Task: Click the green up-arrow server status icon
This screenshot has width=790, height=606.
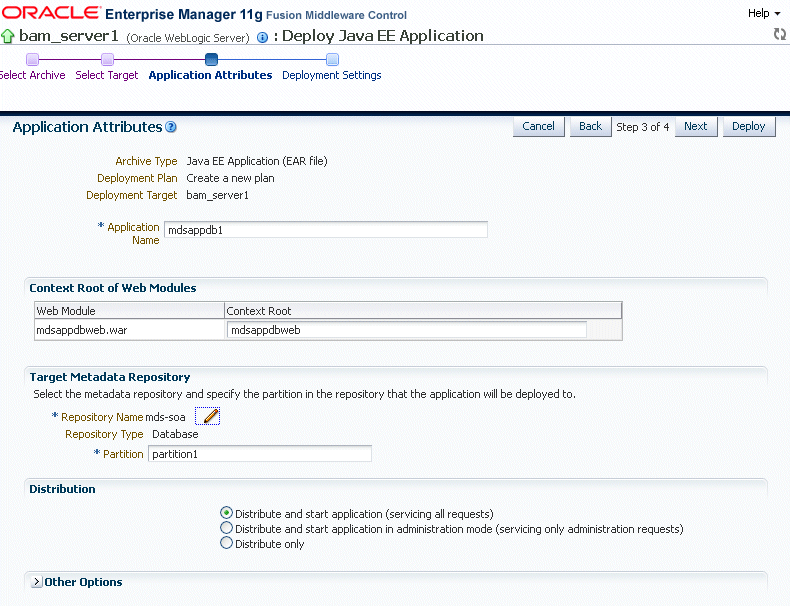Action: tap(8, 36)
